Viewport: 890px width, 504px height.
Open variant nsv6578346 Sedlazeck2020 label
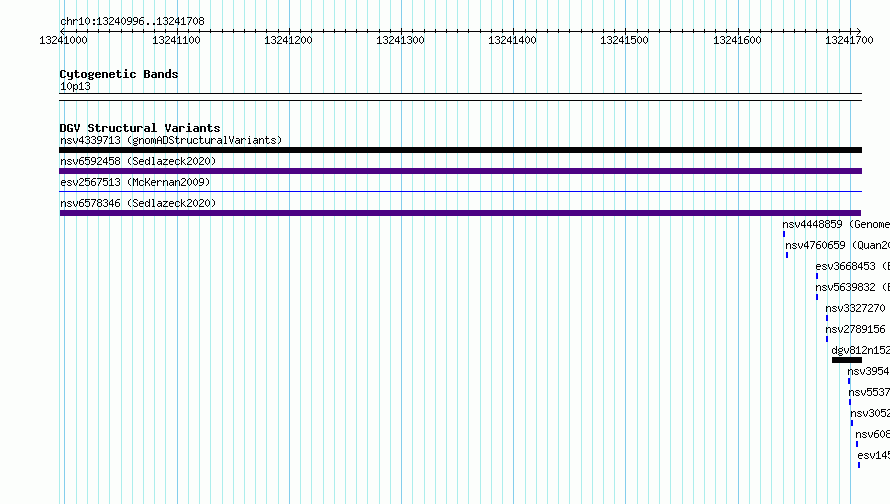(138, 203)
